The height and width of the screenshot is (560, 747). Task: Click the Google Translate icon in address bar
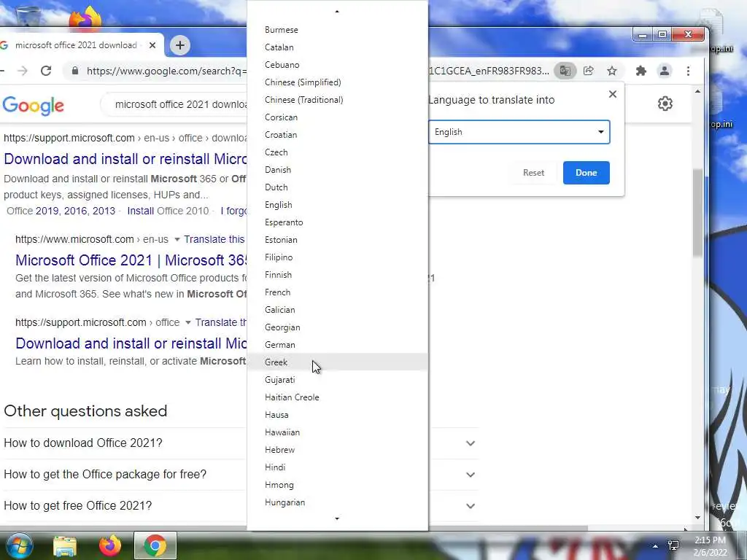[565, 71]
